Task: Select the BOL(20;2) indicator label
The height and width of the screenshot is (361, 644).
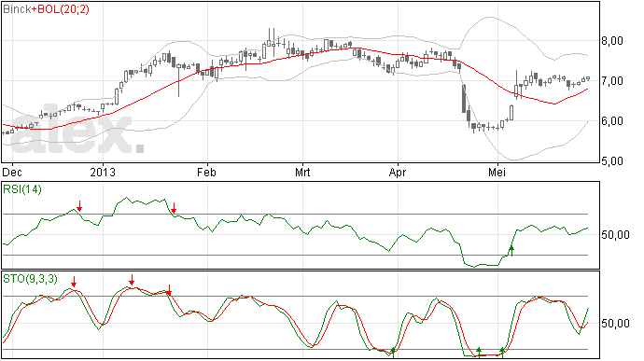Action: tap(63, 9)
